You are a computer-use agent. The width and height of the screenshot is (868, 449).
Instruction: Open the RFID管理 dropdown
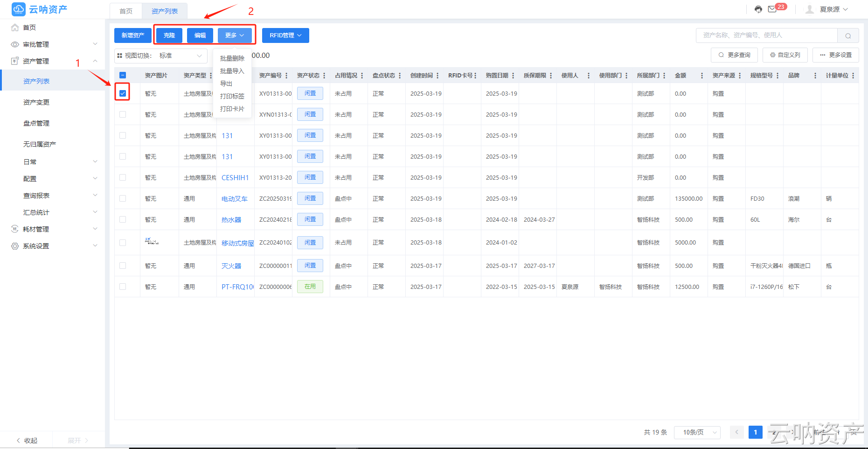coord(285,35)
